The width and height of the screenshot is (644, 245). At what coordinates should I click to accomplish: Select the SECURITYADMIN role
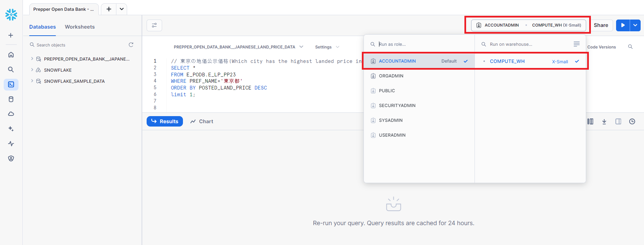tap(419, 106)
